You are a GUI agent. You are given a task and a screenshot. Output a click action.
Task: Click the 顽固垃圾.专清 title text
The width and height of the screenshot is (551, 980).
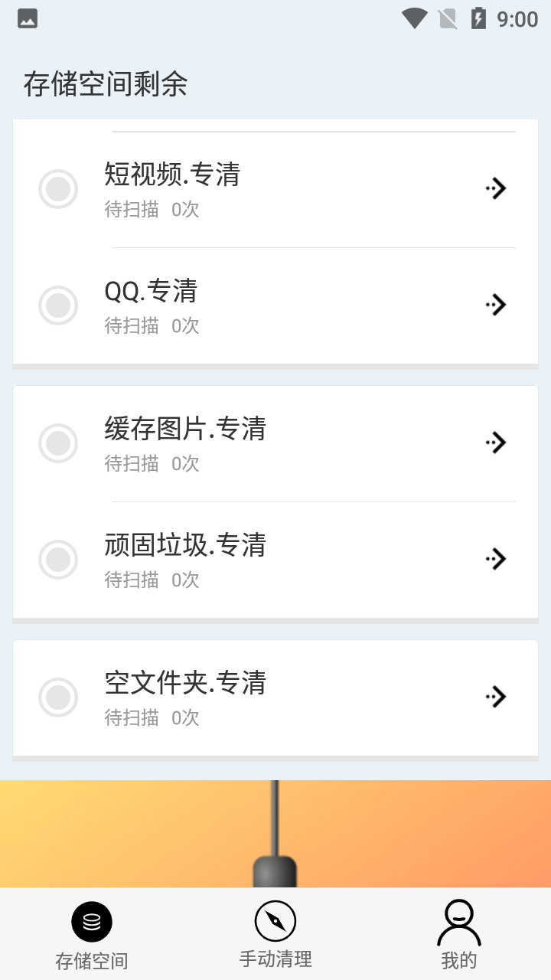click(x=185, y=545)
